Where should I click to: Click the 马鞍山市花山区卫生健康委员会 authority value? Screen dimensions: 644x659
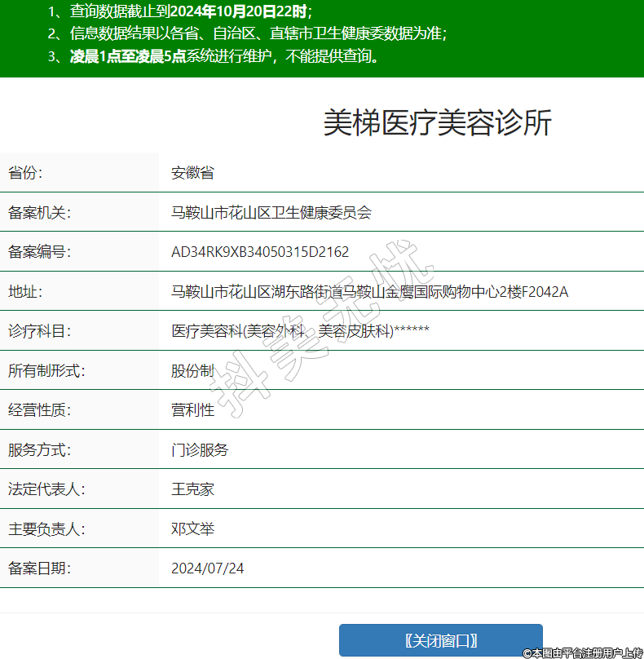tap(271, 213)
